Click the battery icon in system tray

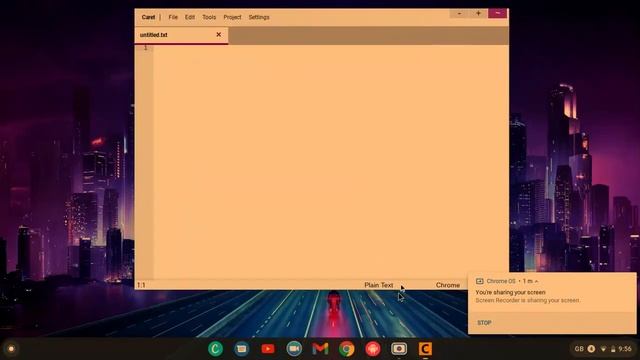click(613, 349)
